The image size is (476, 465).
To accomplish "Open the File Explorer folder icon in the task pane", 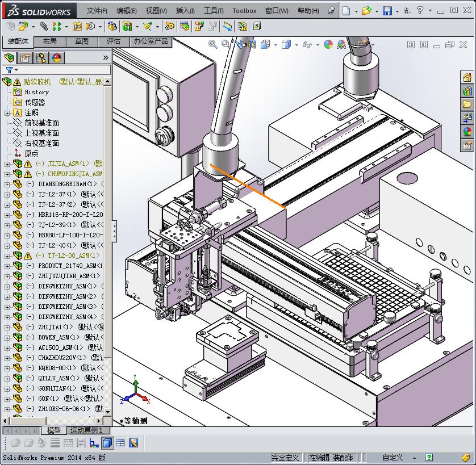I will pos(467,104).
